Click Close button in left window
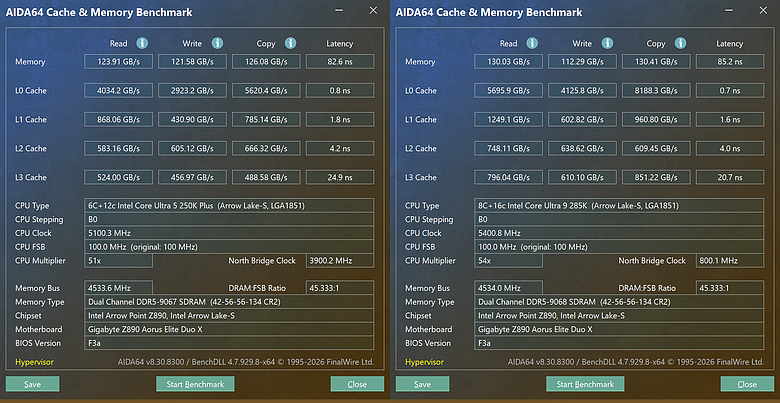The width and height of the screenshot is (780, 403). [357, 384]
